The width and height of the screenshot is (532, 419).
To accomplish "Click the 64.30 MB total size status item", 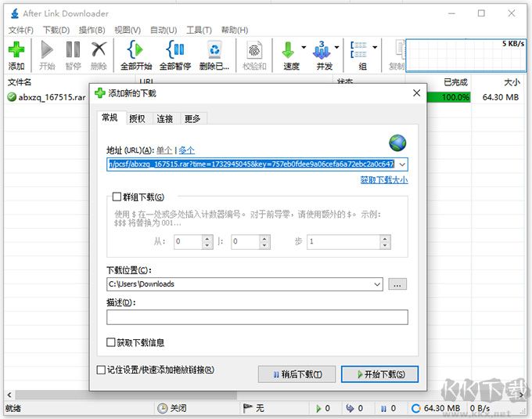I will point(436,408).
